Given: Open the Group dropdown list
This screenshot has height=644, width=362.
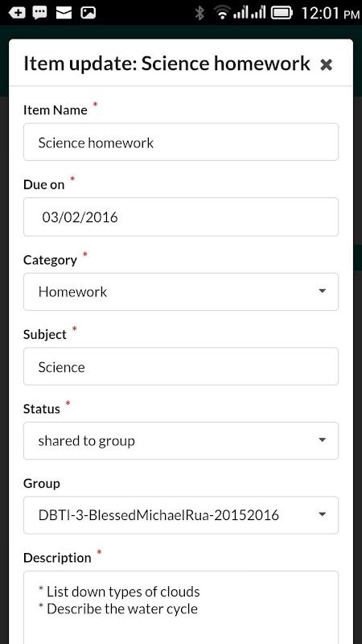Looking at the screenshot, I should coord(181,515).
